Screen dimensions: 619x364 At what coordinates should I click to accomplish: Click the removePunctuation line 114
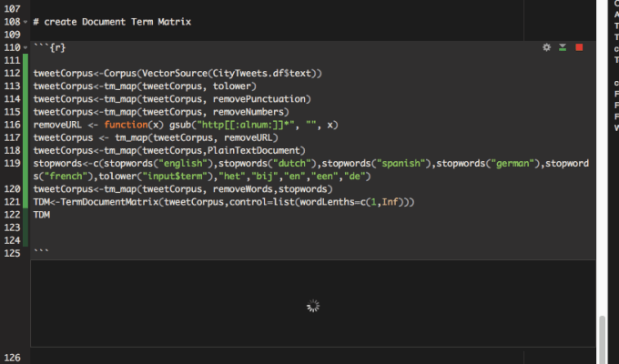click(x=172, y=98)
